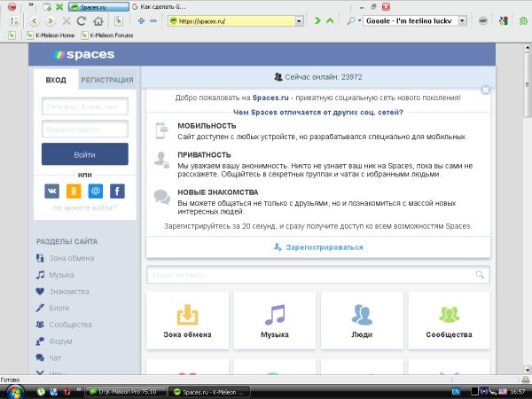Log in with the Odnoklassniki orange icon
This screenshot has height=399, width=532.
coord(74,191)
